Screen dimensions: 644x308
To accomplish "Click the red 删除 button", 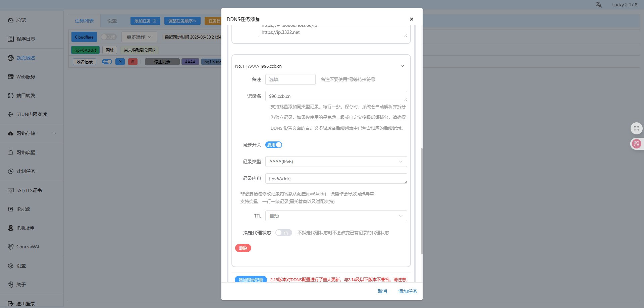I will pyautogui.click(x=243, y=248).
